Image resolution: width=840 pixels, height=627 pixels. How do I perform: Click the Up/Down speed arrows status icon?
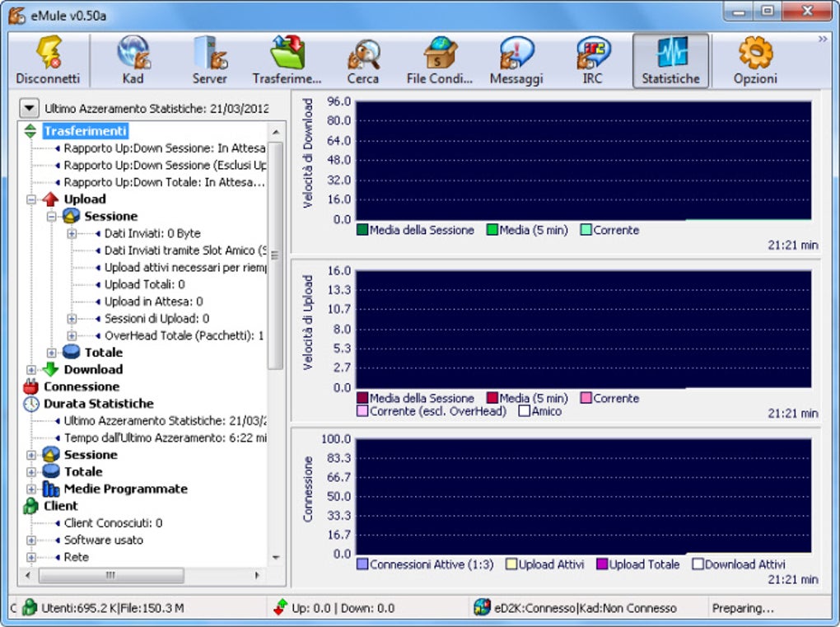281,608
